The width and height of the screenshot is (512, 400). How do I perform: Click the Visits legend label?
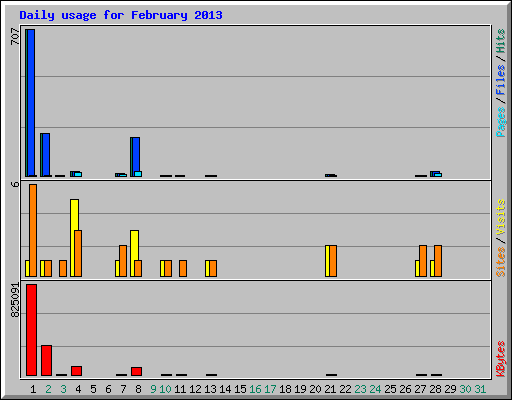click(500, 217)
